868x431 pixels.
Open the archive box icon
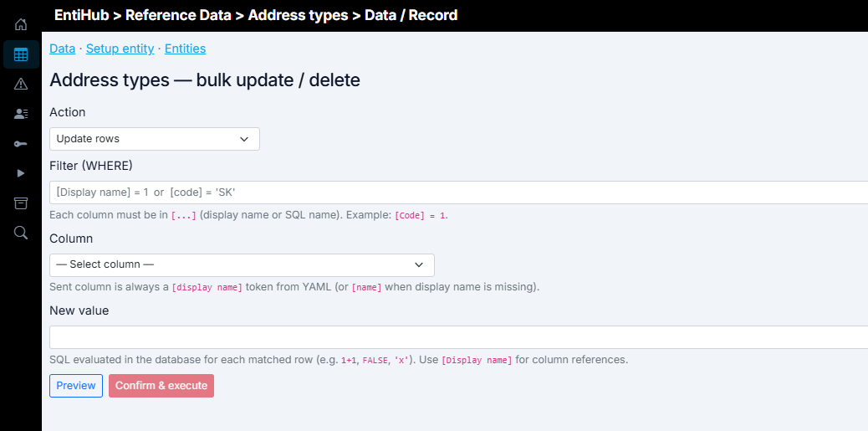pos(20,203)
